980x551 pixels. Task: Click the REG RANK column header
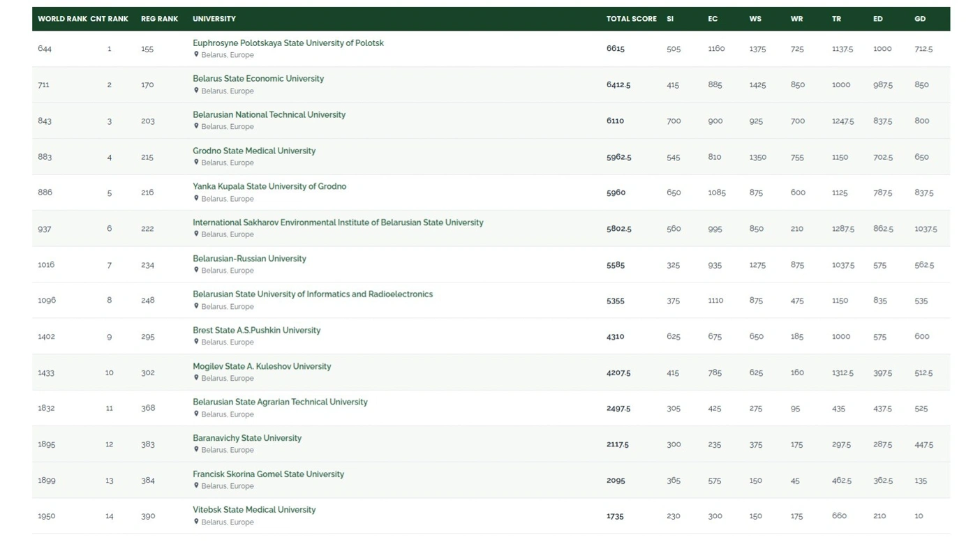(x=159, y=19)
